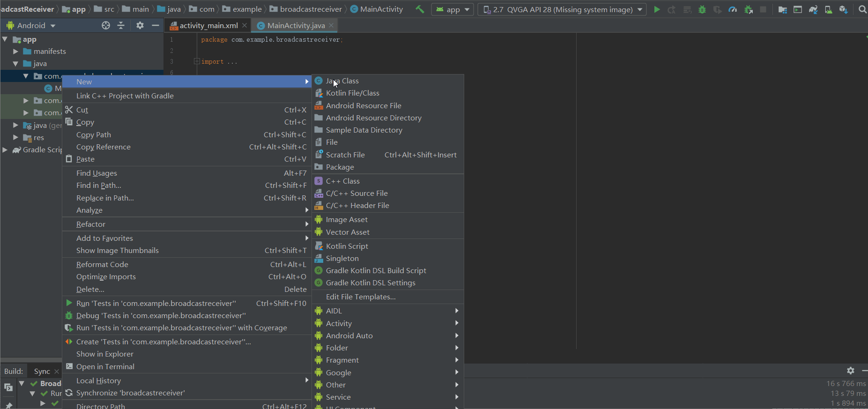Select Image Asset option
The image size is (868, 409).
click(388, 219)
